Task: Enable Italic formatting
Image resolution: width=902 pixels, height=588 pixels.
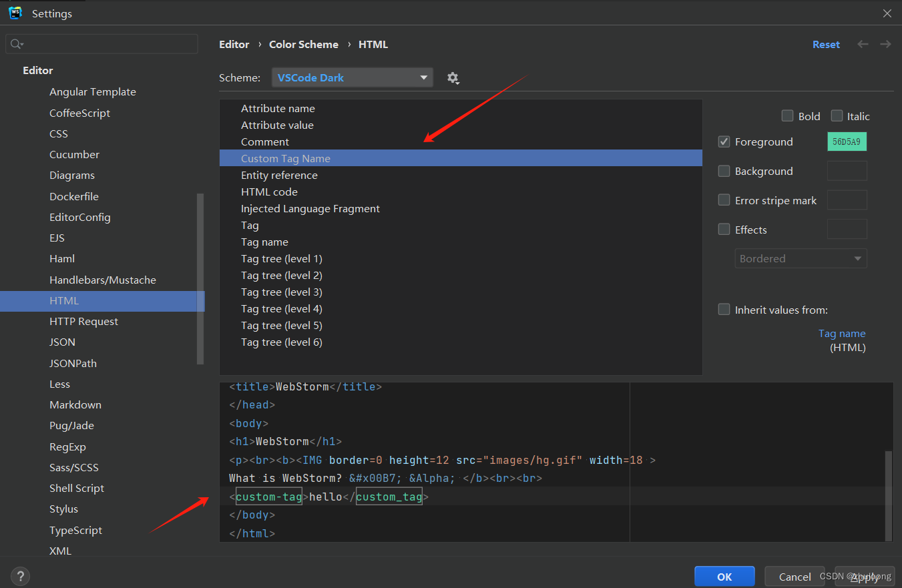Action: click(837, 115)
